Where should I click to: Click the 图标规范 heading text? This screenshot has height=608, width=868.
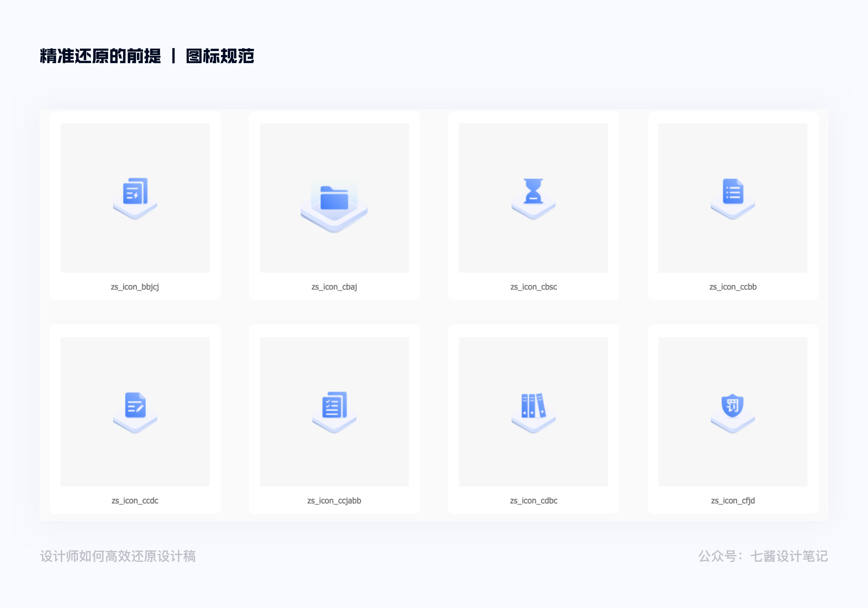point(220,56)
